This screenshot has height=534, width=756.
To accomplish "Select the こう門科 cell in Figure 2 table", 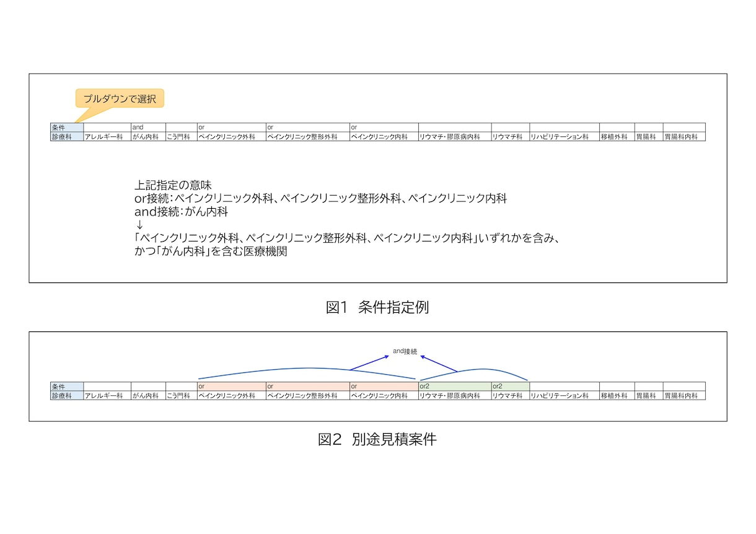I will point(181,395).
